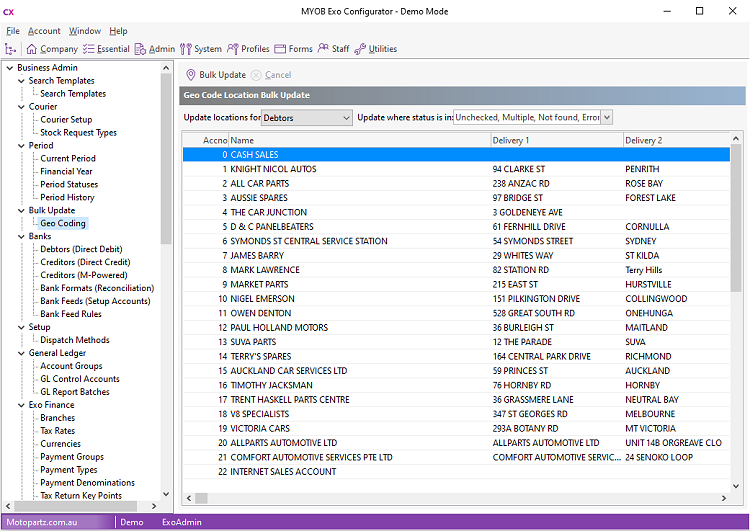
Task: Select the MARKET PARTS row
Action: [456, 285]
